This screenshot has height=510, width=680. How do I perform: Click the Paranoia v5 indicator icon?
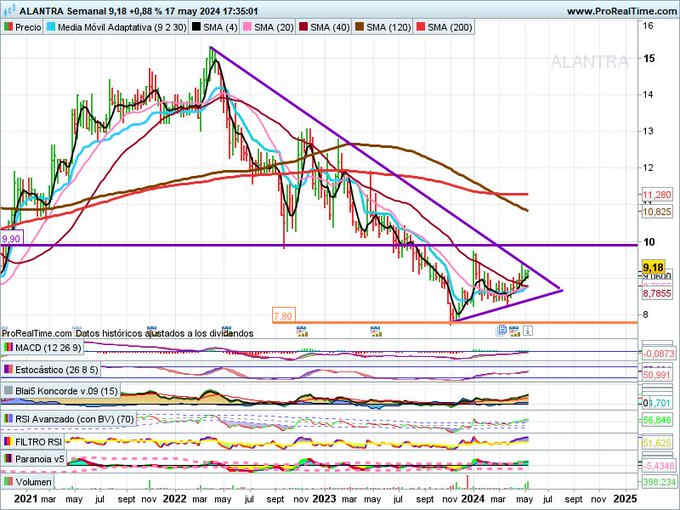click(x=8, y=459)
